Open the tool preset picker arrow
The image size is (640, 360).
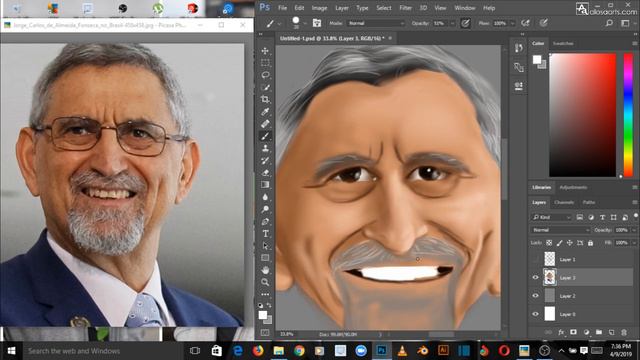pos(279,24)
